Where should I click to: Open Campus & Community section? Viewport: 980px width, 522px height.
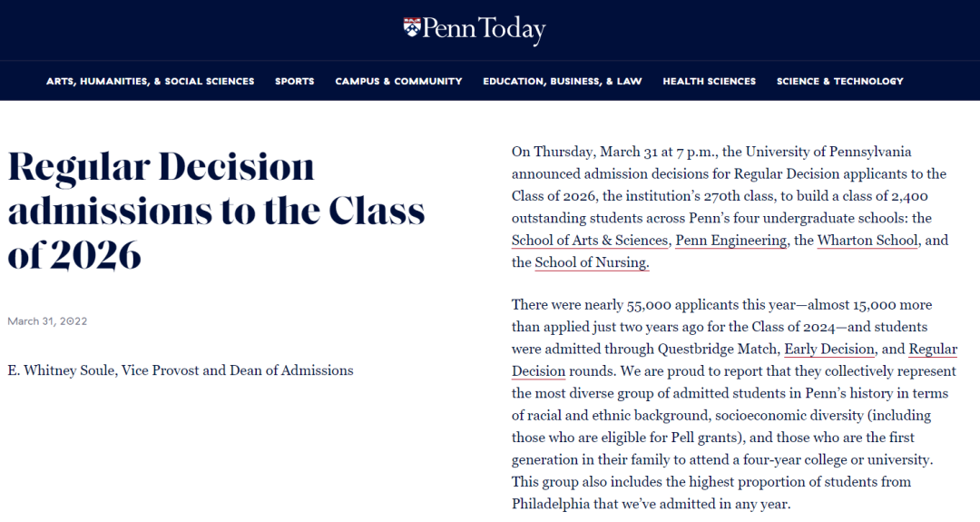tap(398, 82)
